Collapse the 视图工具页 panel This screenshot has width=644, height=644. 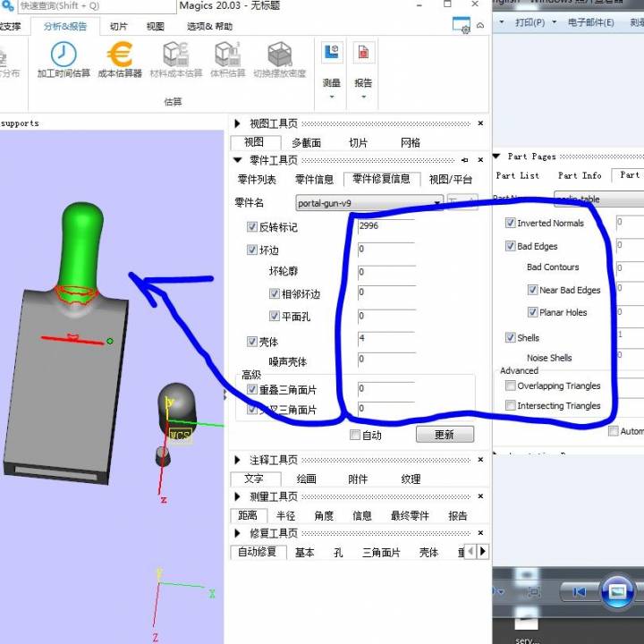237,123
